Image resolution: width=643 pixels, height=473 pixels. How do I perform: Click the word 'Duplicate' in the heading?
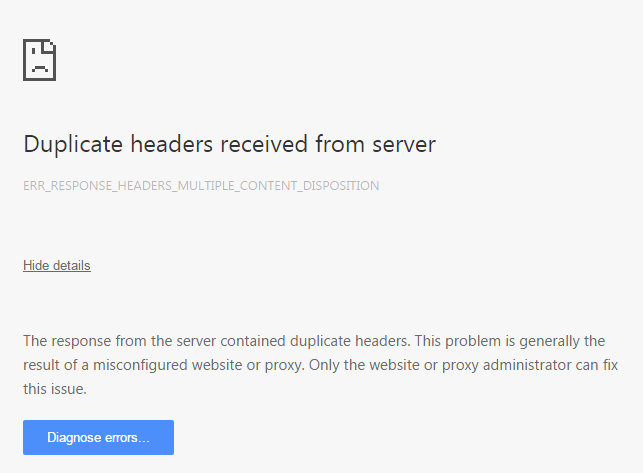click(x=71, y=144)
